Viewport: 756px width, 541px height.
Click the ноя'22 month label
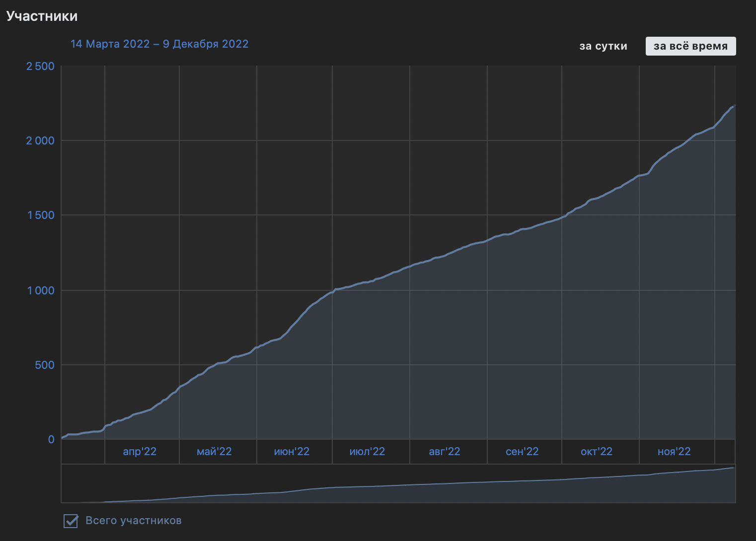[674, 452]
